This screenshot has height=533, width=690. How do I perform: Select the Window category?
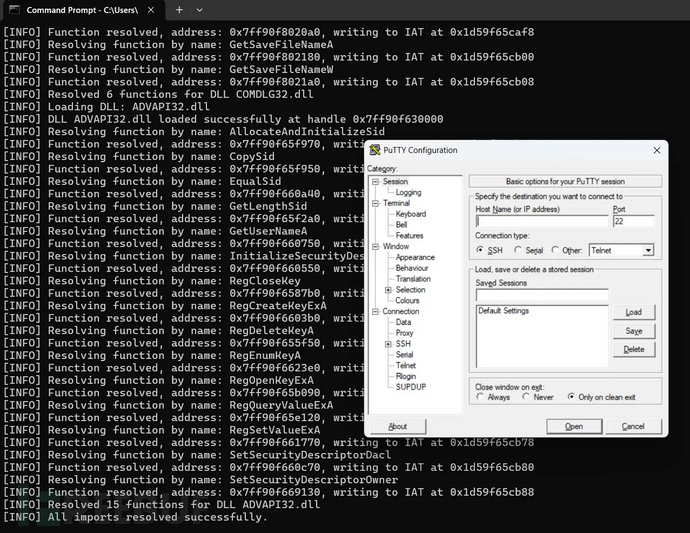(396, 246)
